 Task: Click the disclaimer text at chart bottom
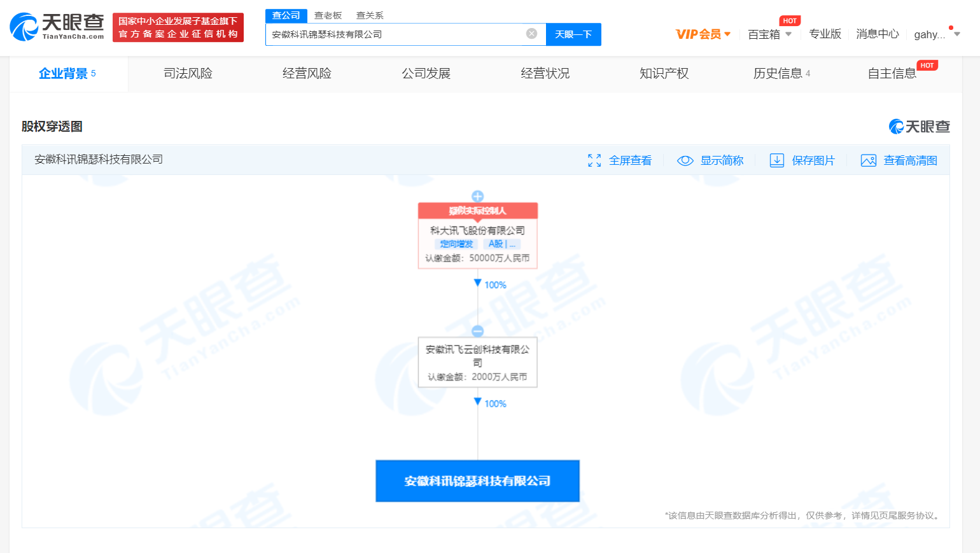[x=803, y=515]
